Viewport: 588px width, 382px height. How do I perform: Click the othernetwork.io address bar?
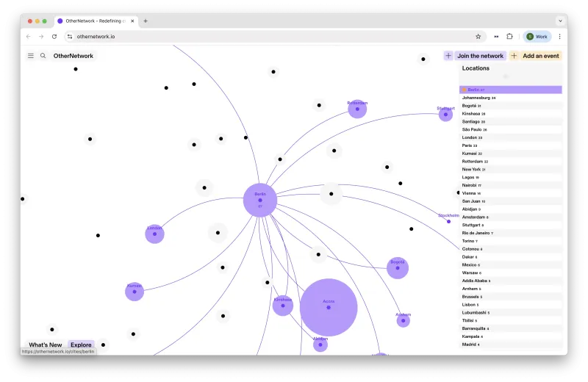[273, 36]
